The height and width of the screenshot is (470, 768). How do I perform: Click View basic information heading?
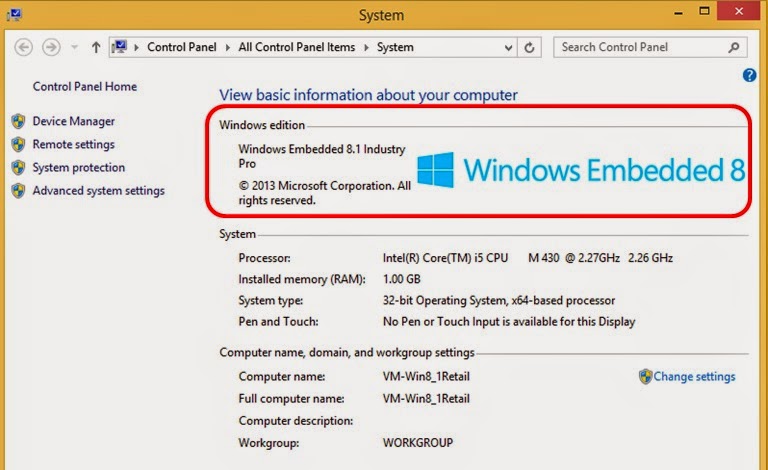tap(368, 95)
